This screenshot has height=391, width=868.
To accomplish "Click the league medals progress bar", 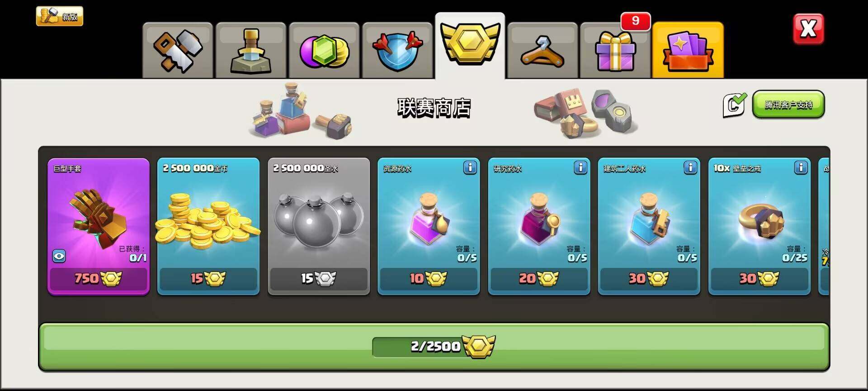I will (x=434, y=347).
